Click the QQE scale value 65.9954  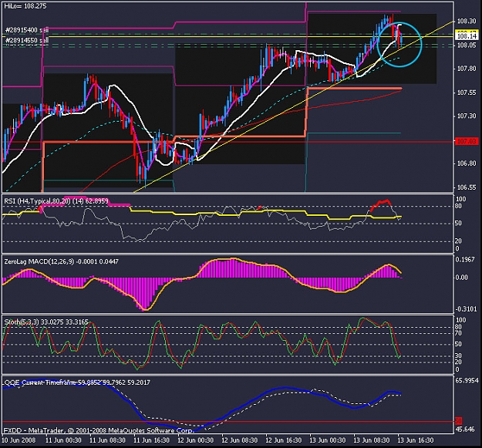pyautogui.click(x=467, y=380)
